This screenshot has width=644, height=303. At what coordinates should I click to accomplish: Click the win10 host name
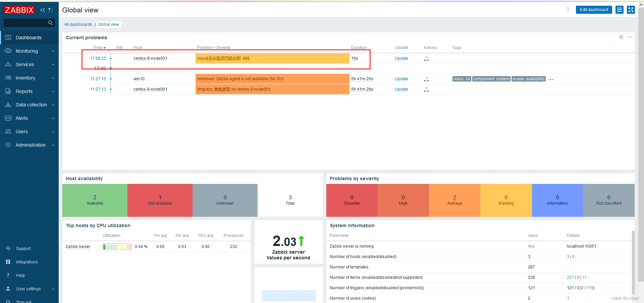(139, 79)
